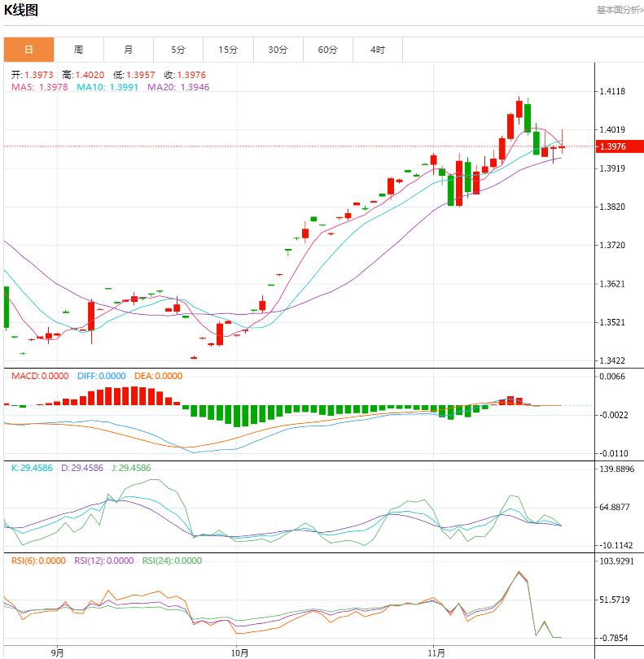Click the 139.8896 KDJ axis label
Image resolution: width=644 pixels, height=659 pixels.
(616, 469)
